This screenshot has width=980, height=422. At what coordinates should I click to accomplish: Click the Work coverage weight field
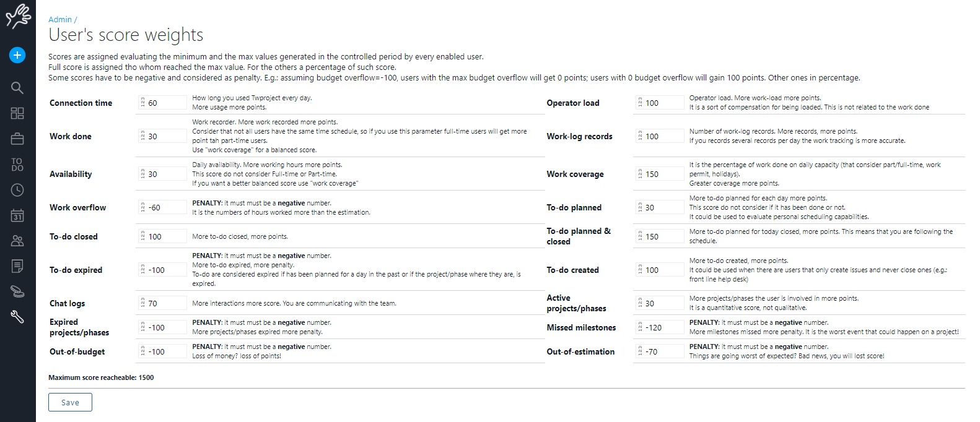[663, 174]
